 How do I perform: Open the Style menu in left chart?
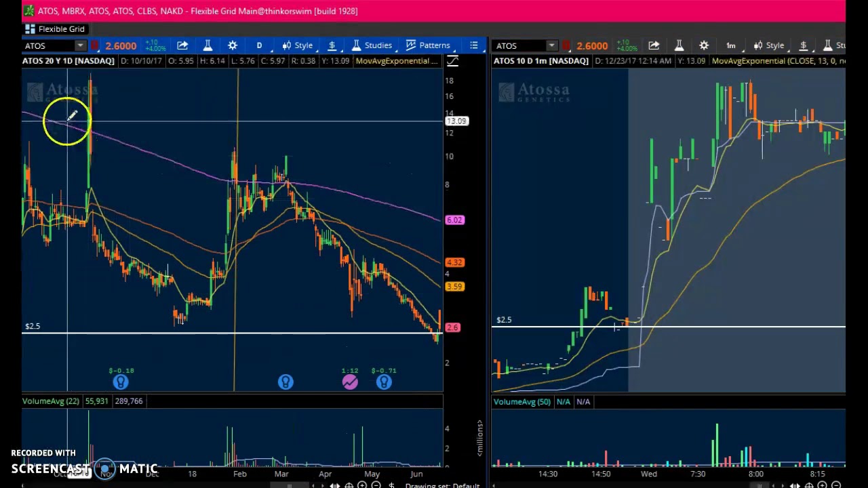pyautogui.click(x=297, y=45)
